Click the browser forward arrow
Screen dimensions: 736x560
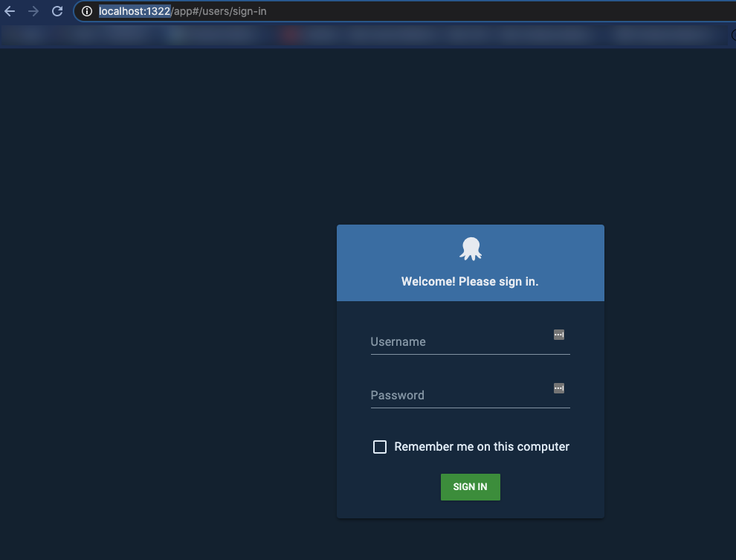coord(33,11)
